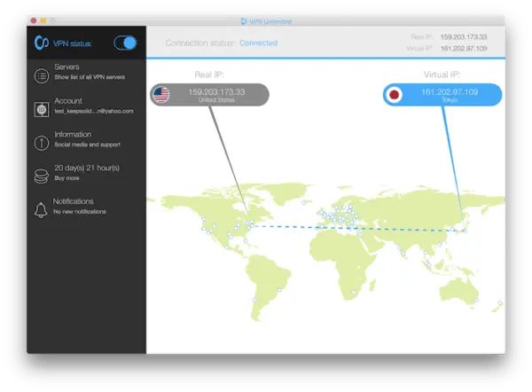
Task: Select Servers menu entry
Action: point(87,72)
